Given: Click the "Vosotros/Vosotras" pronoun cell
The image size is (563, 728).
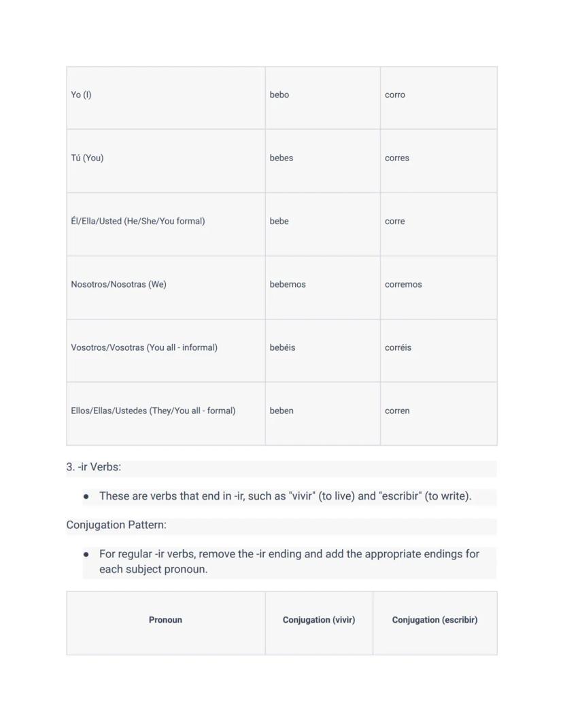Looking at the screenshot, I should click(x=144, y=348).
